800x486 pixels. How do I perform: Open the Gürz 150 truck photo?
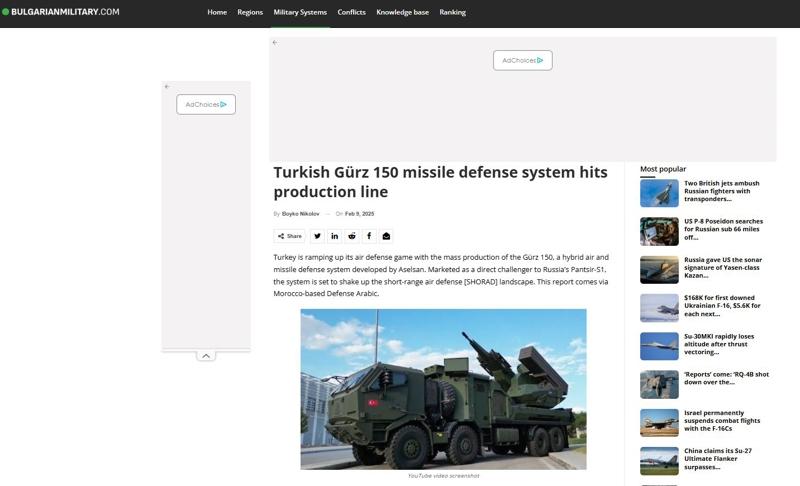coord(443,389)
